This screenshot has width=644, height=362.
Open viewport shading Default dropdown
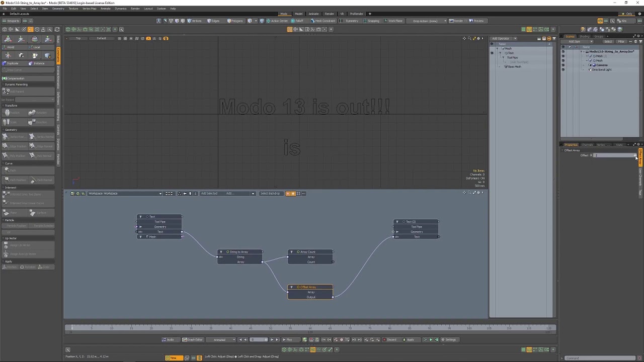click(102, 39)
